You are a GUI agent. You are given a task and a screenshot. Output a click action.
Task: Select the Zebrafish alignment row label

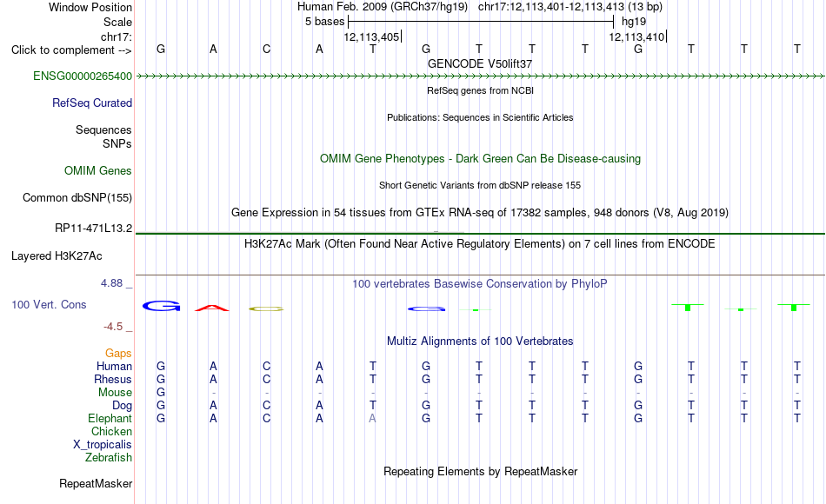[x=109, y=457]
